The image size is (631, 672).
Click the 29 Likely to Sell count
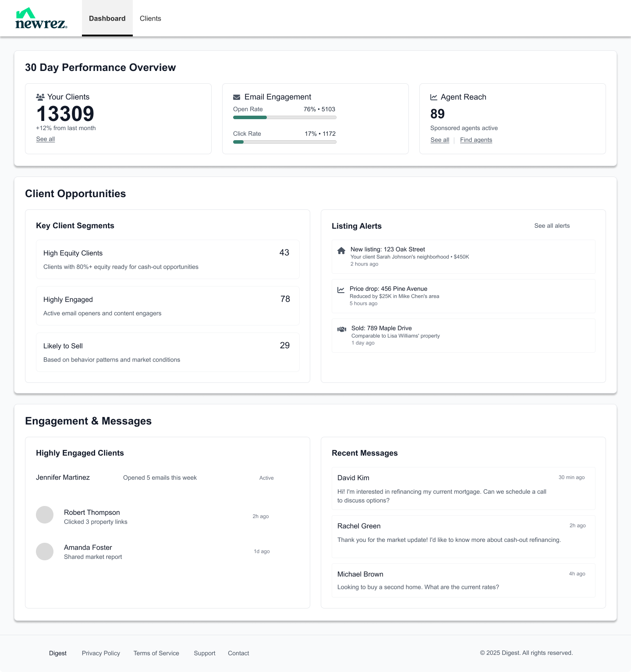[x=285, y=345]
